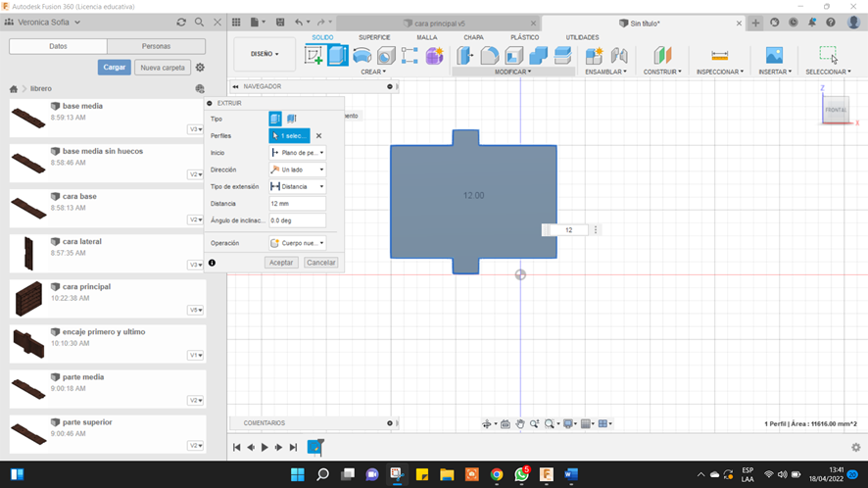Open data panel settings gear
This screenshot has height=488, width=868.
click(x=200, y=68)
